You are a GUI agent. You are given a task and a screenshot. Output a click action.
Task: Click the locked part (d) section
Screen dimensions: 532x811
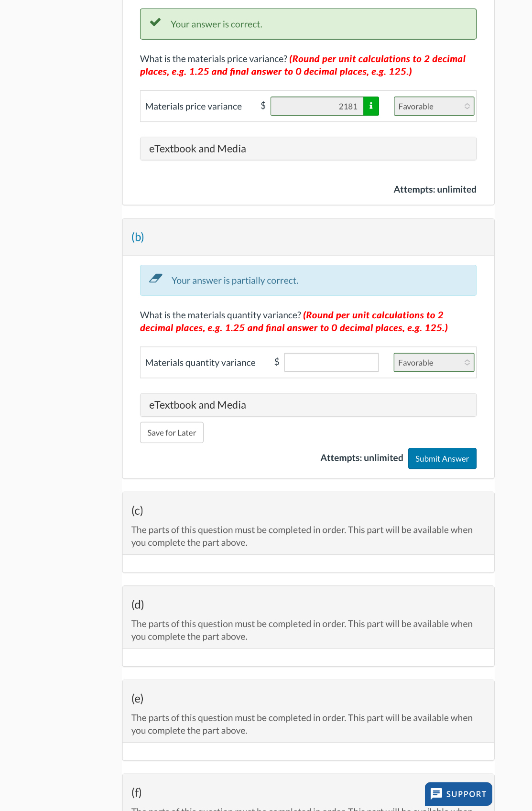point(308,617)
